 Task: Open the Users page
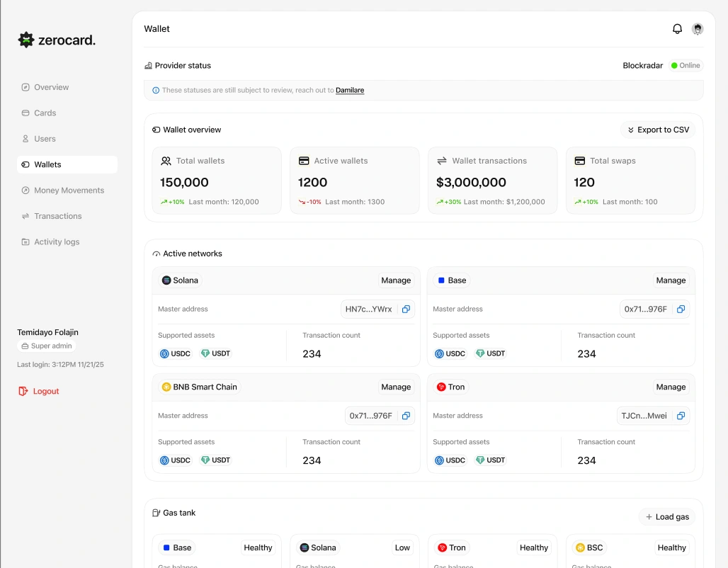tap(67, 139)
